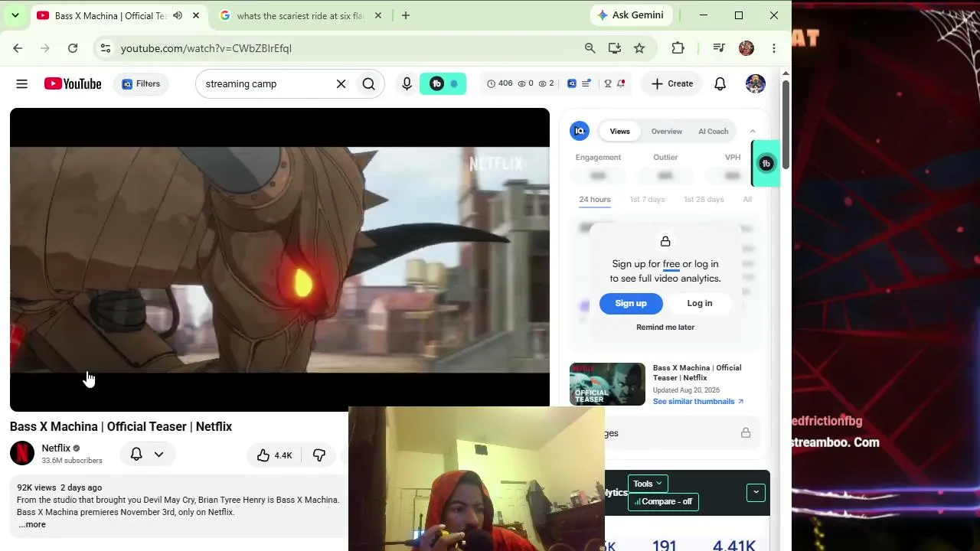Screen dimensions: 980x551
Task: Click the lock icon on the locked row
Action: click(x=746, y=433)
